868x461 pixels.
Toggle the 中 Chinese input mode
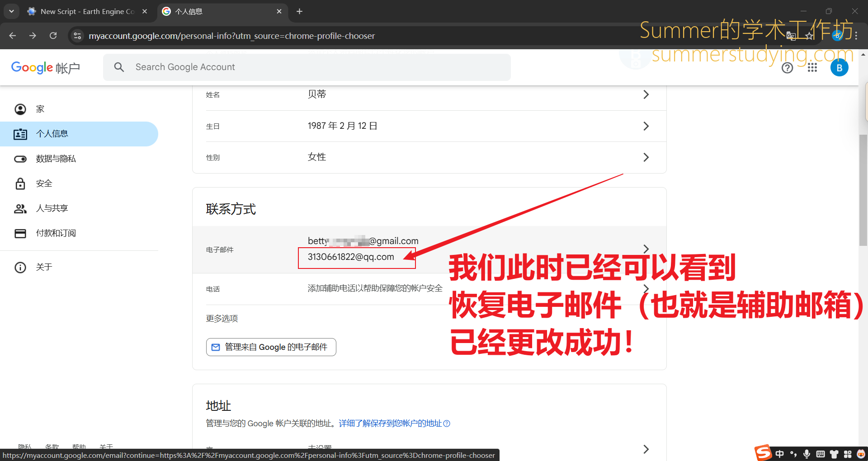780,454
